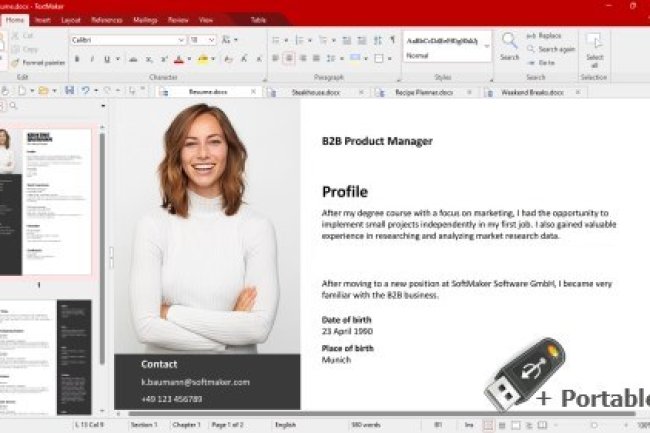
Task: Apply subscript formatting
Action: pyautogui.click(x=148, y=59)
